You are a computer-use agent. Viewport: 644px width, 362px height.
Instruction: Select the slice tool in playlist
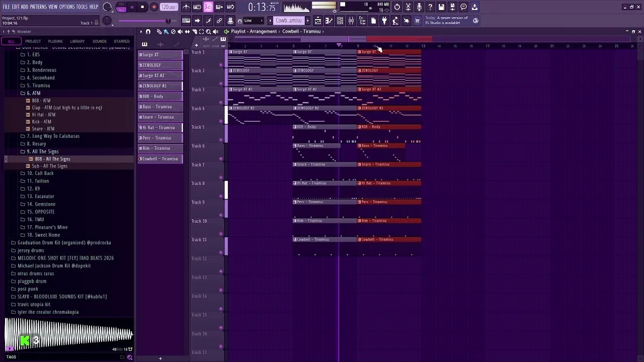(194, 32)
